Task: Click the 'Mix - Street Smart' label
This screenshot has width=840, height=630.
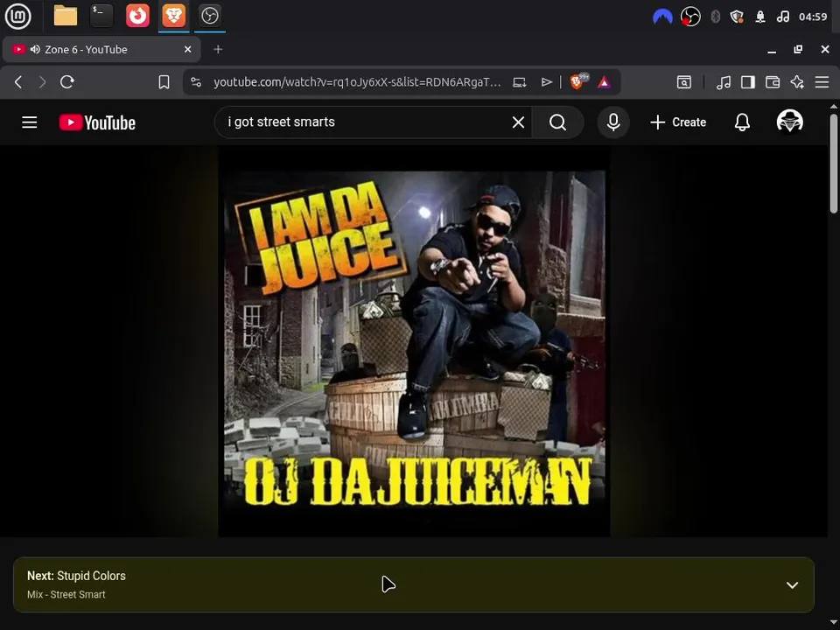Action: click(66, 595)
